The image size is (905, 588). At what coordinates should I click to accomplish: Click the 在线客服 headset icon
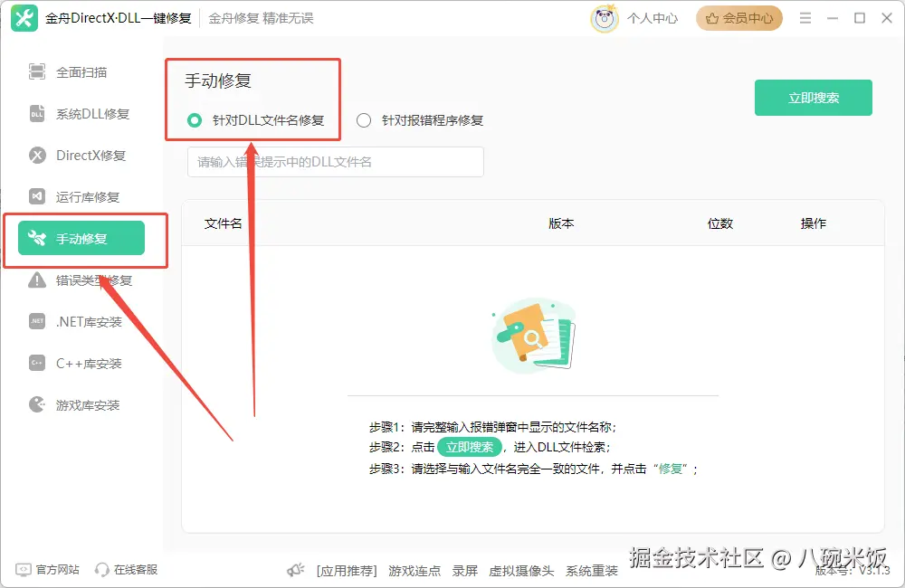click(101, 570)
